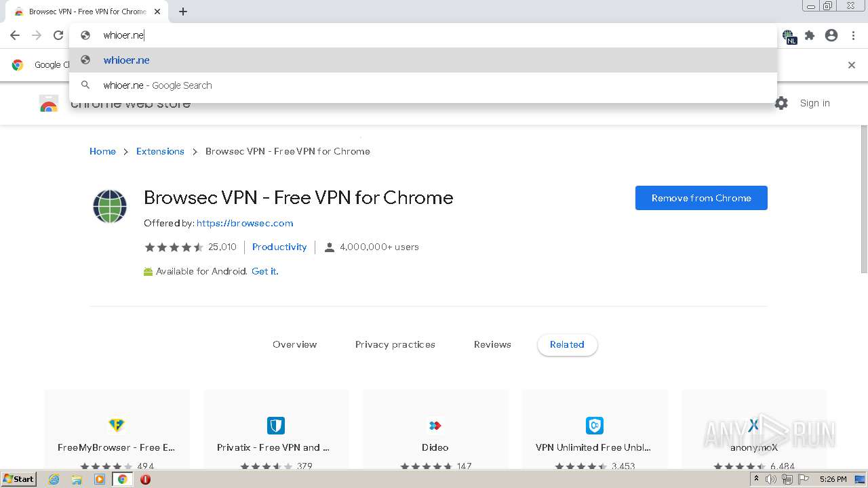The width and height of the screenshot is (868, 488).
Task: Open the Extensions puzzle-piece menu
Action: point(810,35)
